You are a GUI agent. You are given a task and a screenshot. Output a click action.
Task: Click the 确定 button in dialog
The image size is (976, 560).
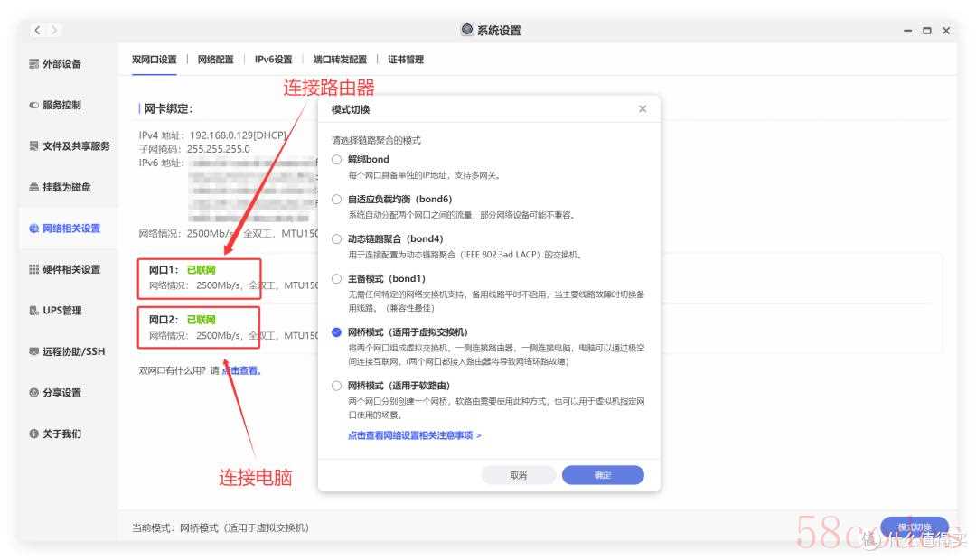603,475
